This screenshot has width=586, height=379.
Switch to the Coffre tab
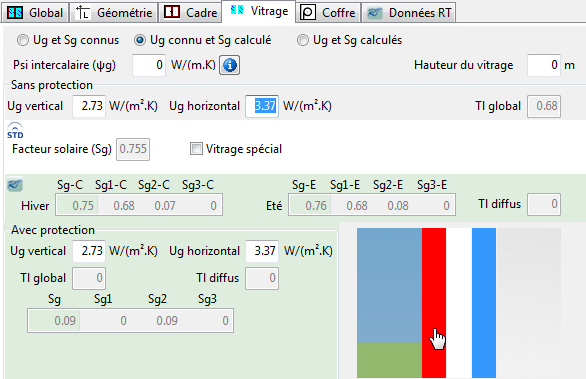(329, 13)
